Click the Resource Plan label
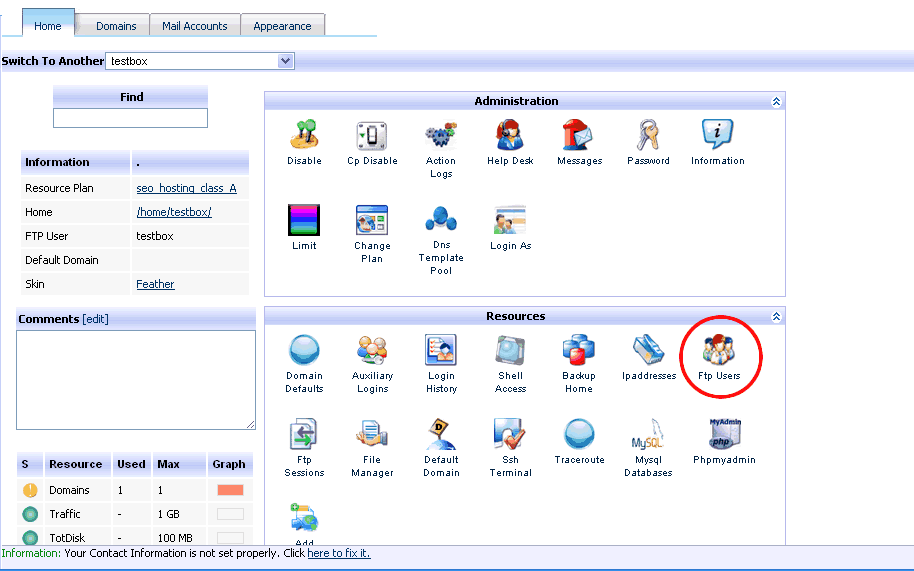 click(x=59, y=188)
